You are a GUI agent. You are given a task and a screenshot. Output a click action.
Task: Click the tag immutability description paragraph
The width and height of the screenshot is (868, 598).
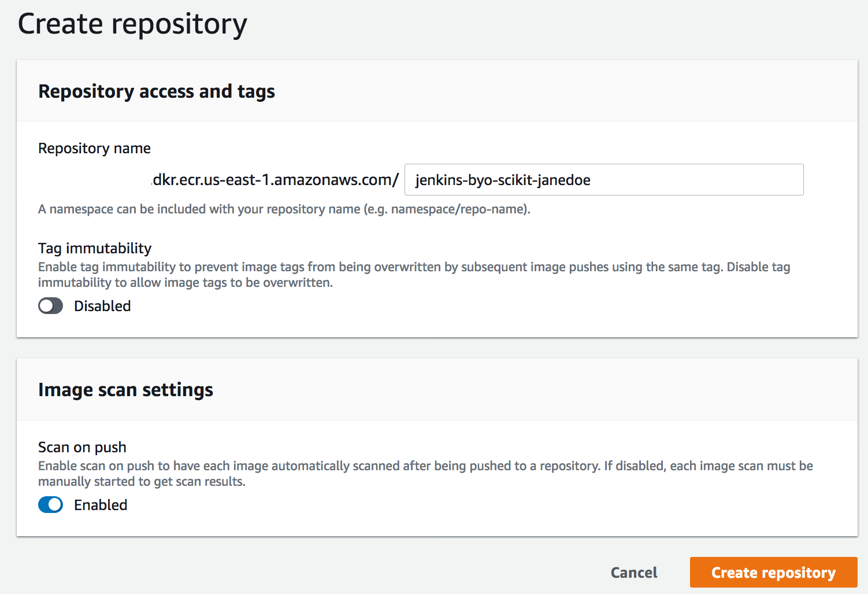pos(414,275)
